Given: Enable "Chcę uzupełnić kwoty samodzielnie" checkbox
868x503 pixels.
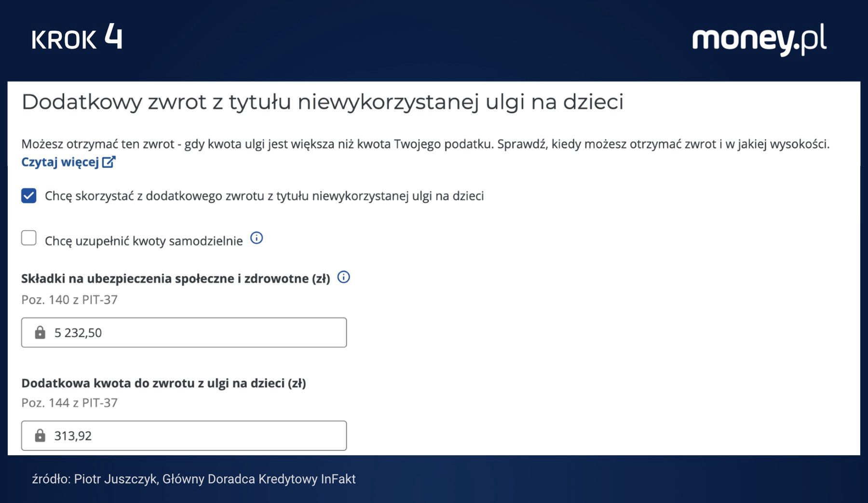Looking at the screenshot, I should 28,238.
